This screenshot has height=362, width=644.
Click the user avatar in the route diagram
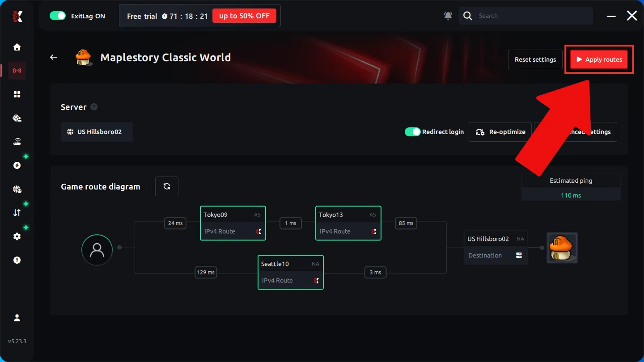click(x=97, y=250)
